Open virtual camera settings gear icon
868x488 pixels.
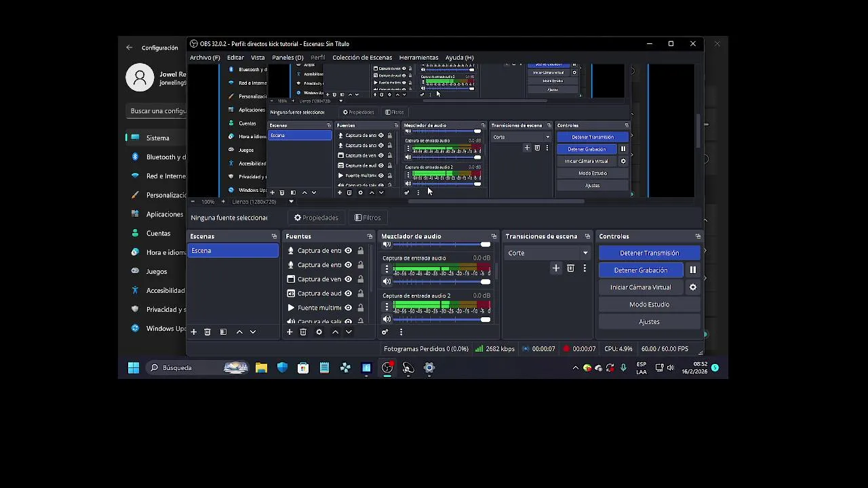pyautogui.click(x=693, y=287)
